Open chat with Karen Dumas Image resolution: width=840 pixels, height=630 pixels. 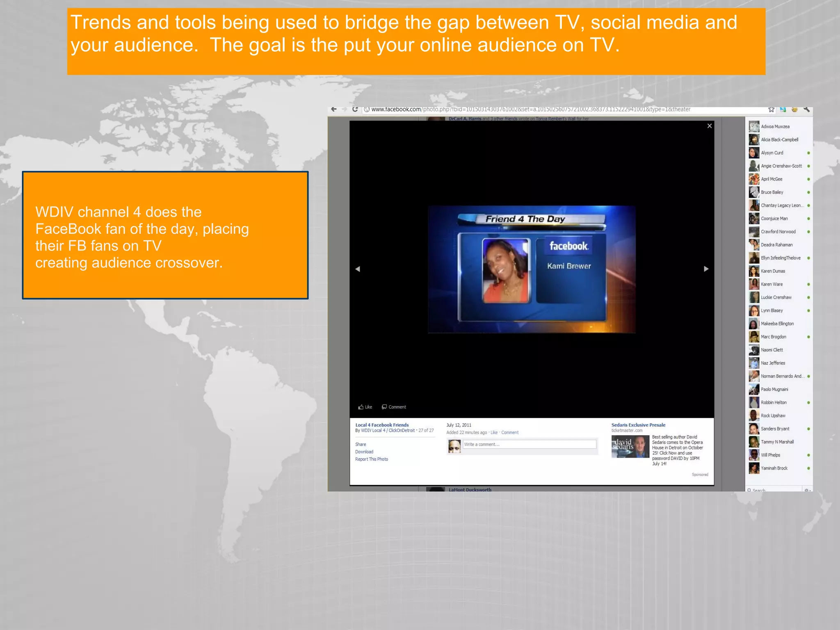pos(778,271)
